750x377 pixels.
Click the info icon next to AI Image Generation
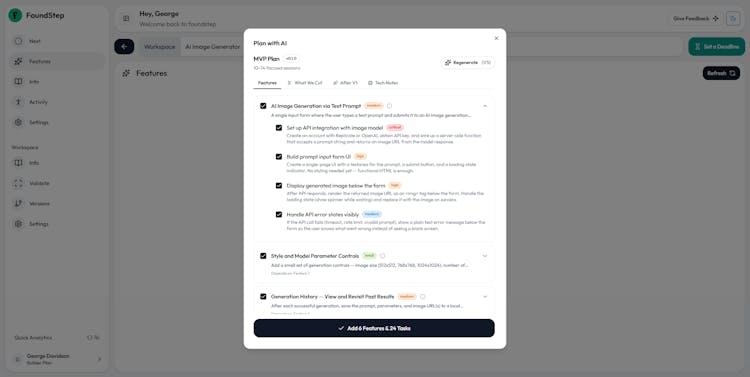pos(389,106)
